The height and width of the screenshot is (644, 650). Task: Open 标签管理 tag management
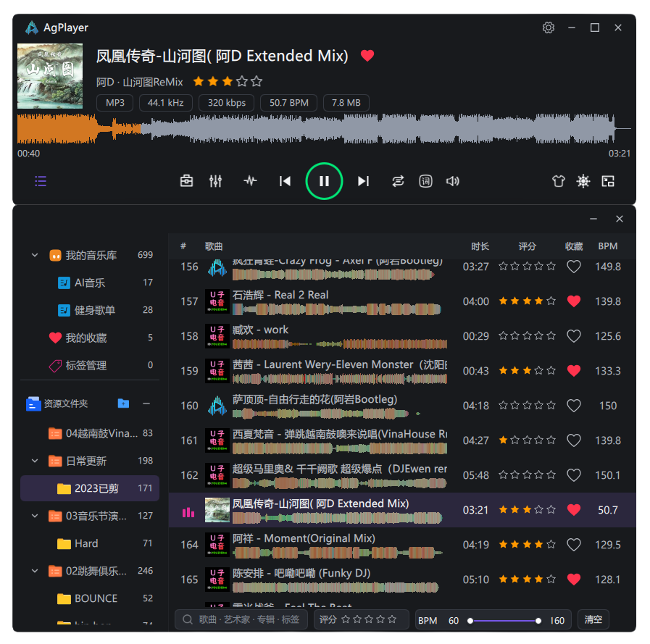coord(90,365)
